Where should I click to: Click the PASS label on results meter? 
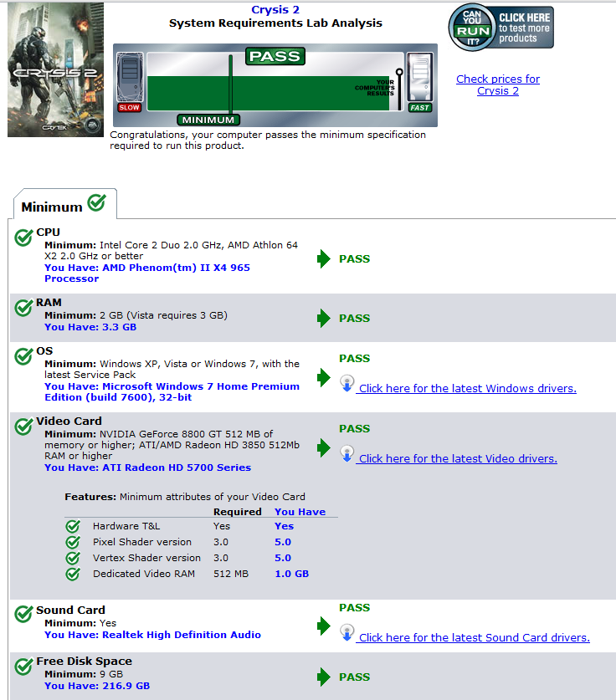tap(275, 56)
